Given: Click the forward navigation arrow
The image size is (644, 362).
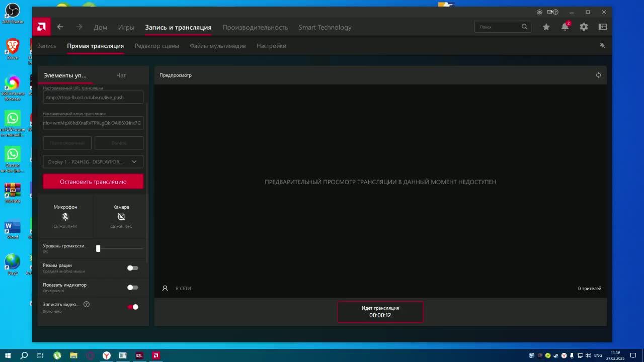Looking at the screenshot, I should point(79,27).
